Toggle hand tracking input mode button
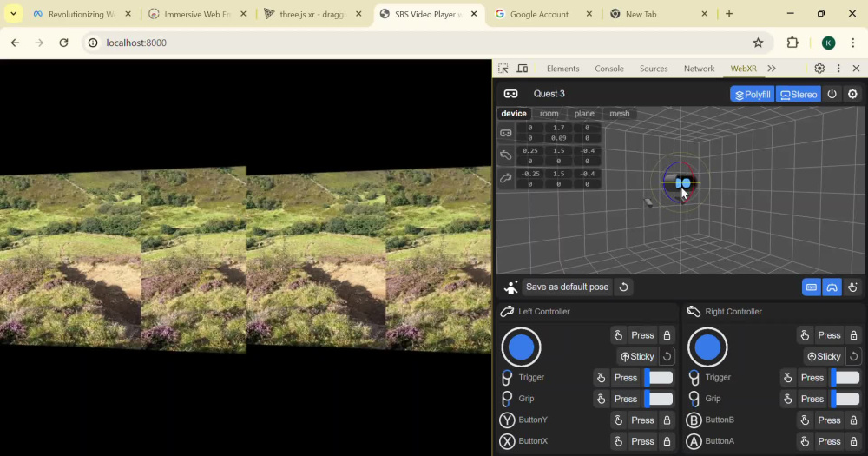 coord(852,287)
